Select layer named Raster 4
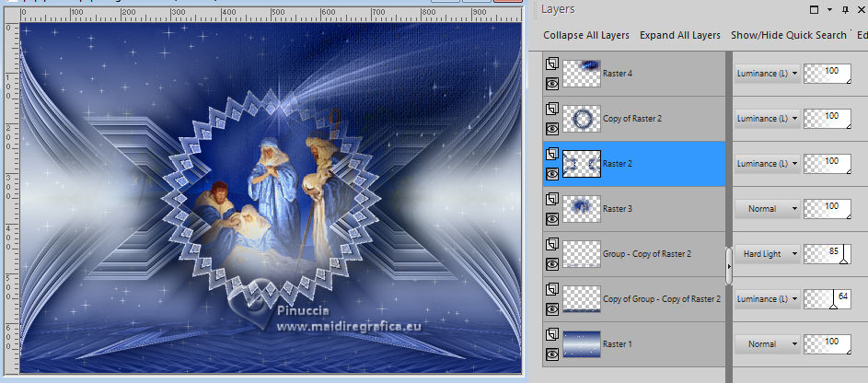The height and width of the screenshot is (383, 868). (x=618, y=73)
